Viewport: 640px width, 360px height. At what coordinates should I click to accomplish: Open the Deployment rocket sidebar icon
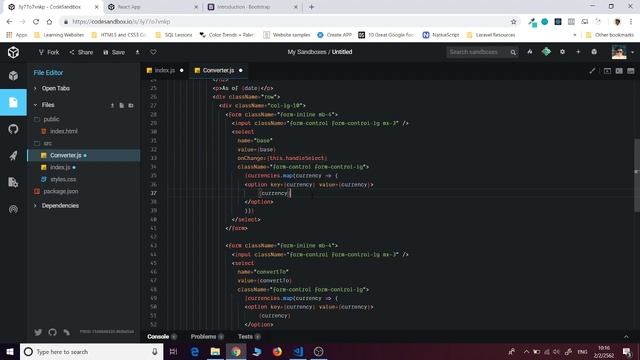pos(13,156)
